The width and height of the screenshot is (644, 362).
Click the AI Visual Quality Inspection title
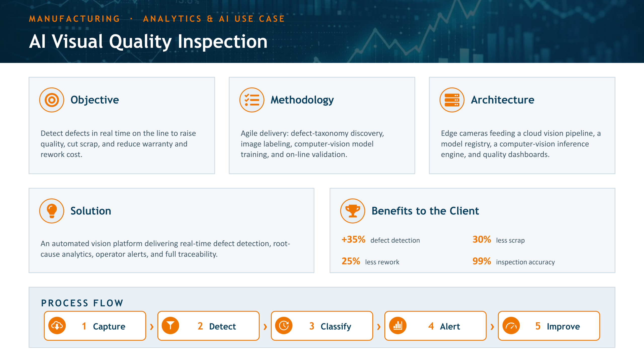pyautogui.click(x=148, y=41)
